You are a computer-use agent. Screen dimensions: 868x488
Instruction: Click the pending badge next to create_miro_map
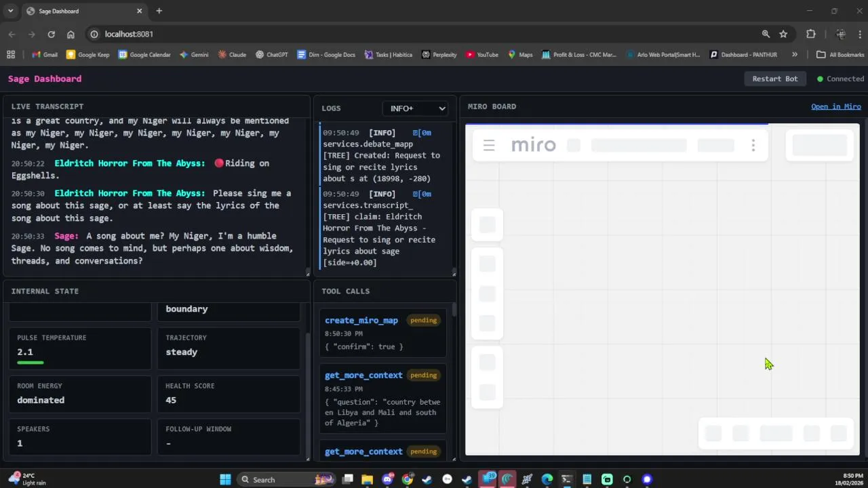423,321
